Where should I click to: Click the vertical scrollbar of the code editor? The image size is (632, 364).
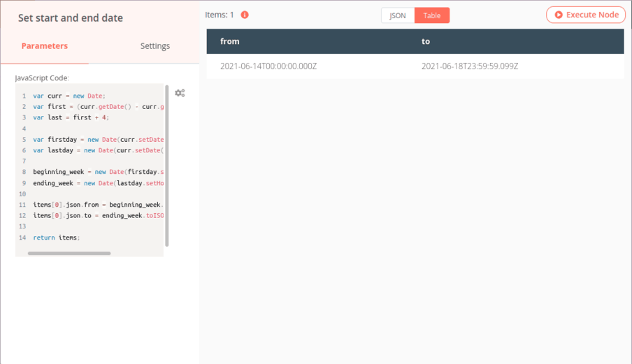[x=166, y=166]
